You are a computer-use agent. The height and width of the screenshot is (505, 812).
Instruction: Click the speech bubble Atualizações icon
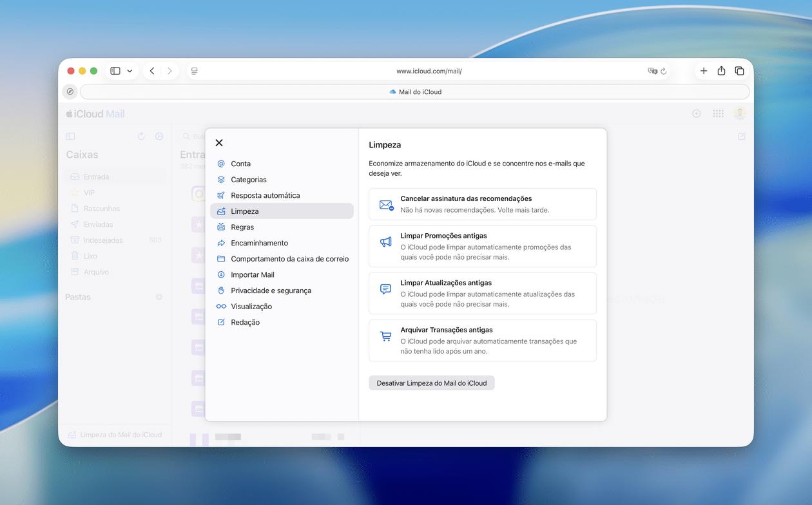click(385, 289)
